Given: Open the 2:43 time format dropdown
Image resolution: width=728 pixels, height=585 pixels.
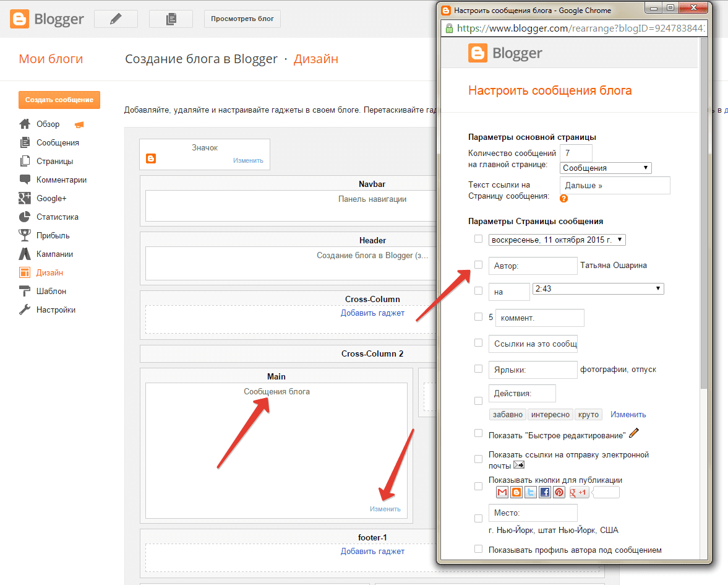Looking at the screenshot, I should pos(598,288).
